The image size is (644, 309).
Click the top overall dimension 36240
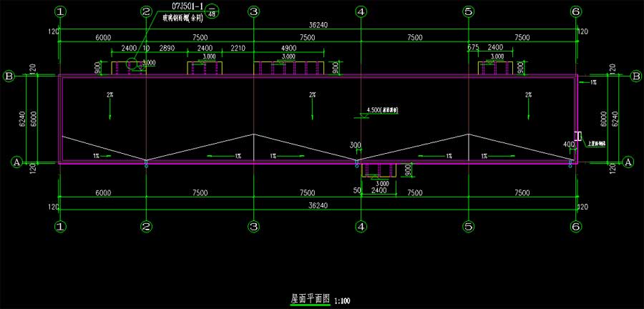click(318, 26)
